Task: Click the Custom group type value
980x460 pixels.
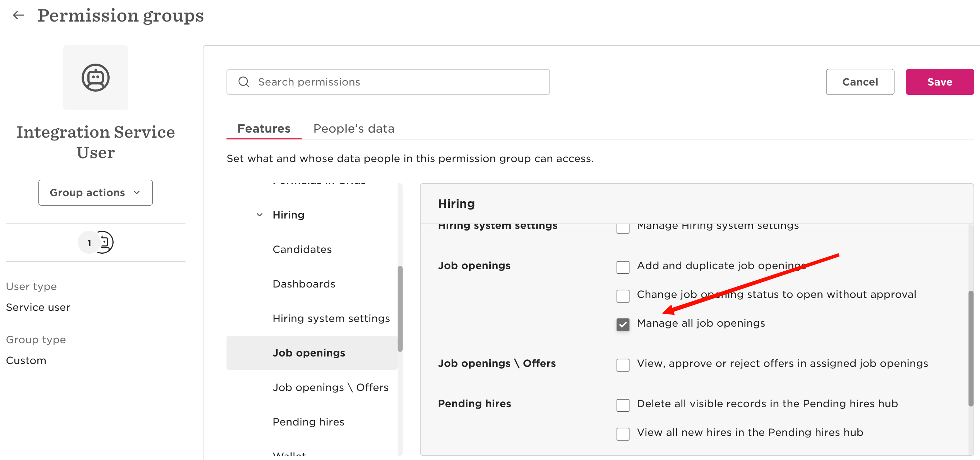Action: click(26, 360)
